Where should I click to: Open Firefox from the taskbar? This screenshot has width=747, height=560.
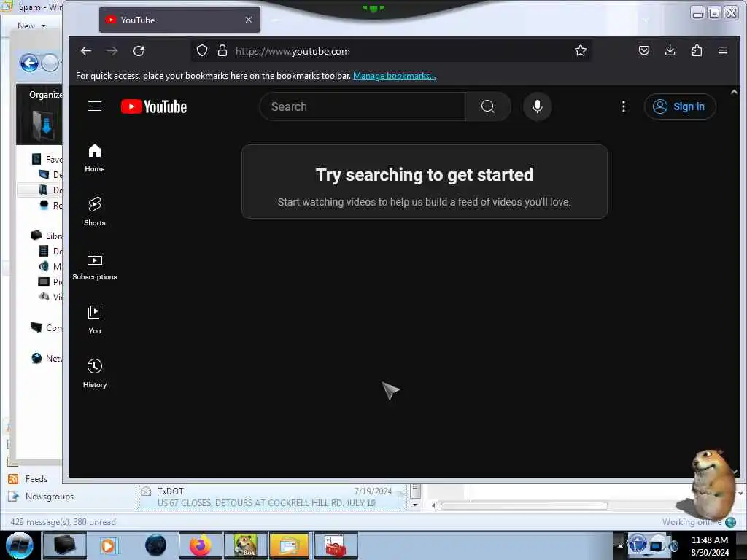click(201, 545)
